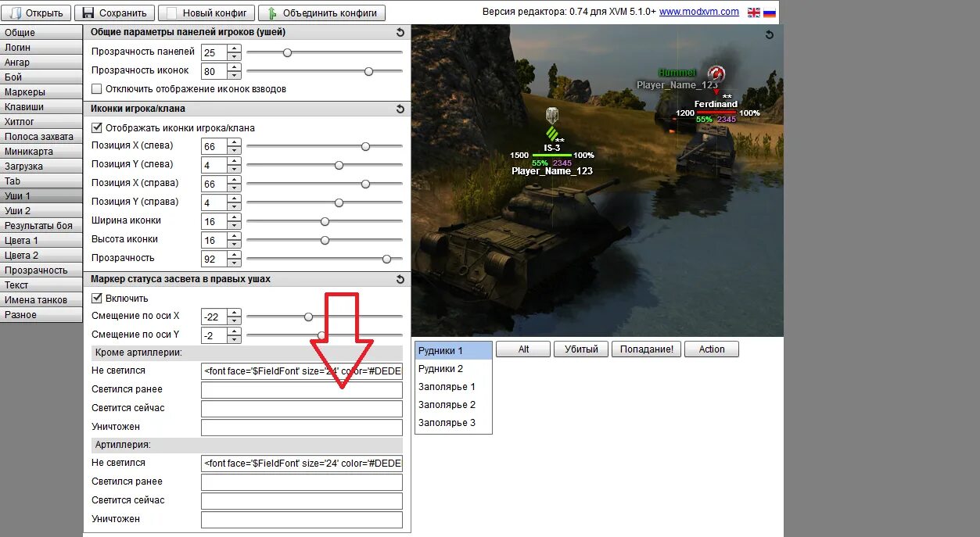Screen dimensions: 980x537
Task: Click the Попадание! preview button
Action: click(647, 349)
